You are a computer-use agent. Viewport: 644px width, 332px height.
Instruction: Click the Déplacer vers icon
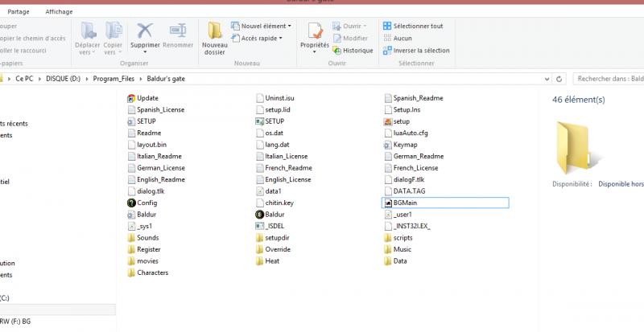tap(88, 31)
